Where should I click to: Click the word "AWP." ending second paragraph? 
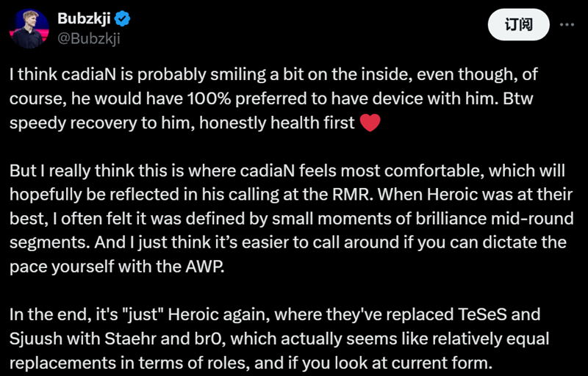pyautogui.click(x=205, y=267)
